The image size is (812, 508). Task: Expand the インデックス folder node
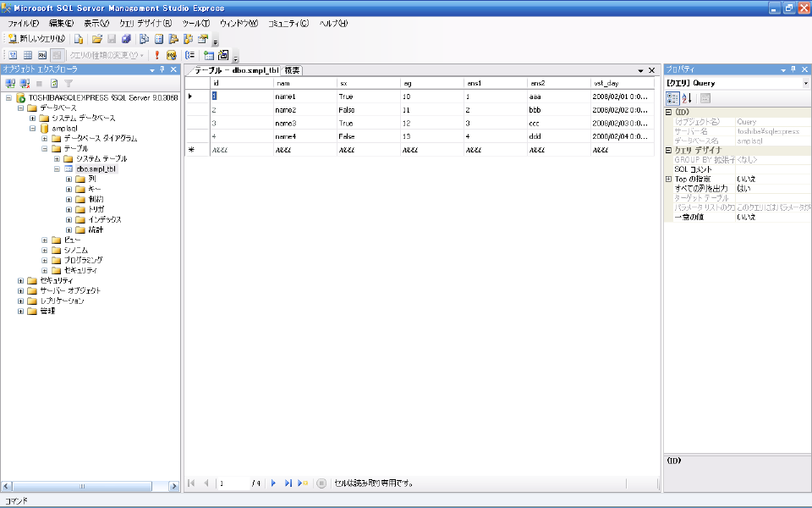point(69,220)
